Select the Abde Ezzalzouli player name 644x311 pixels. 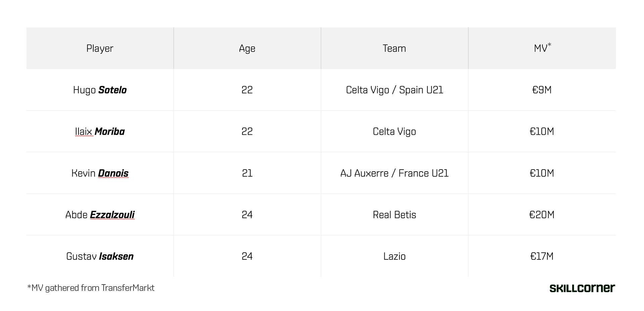click(100, 214)
